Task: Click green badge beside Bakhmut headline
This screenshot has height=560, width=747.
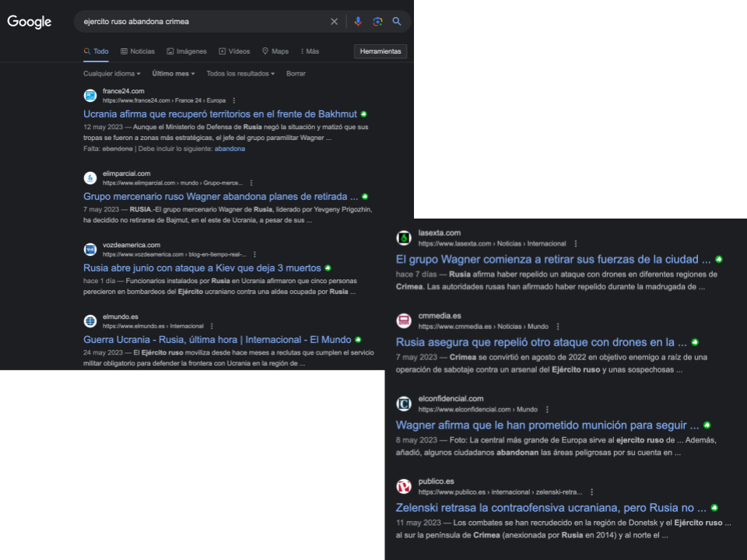Action: pos(364,114)
